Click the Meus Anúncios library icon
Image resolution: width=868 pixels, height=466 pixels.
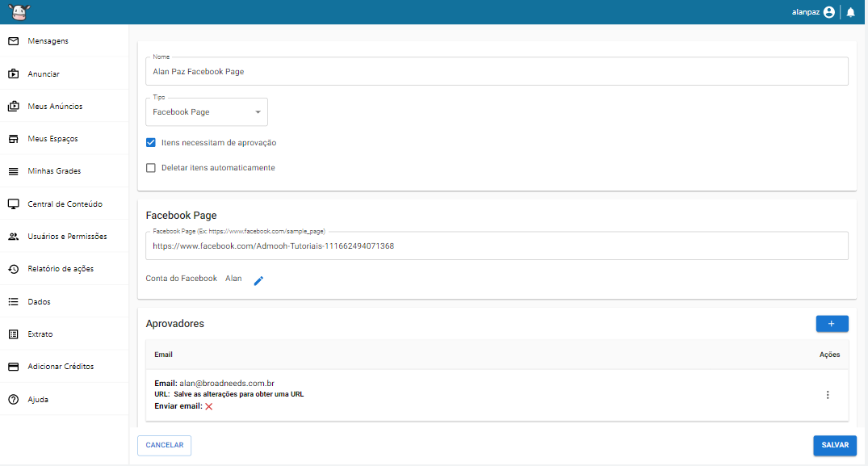pos(13,107)
